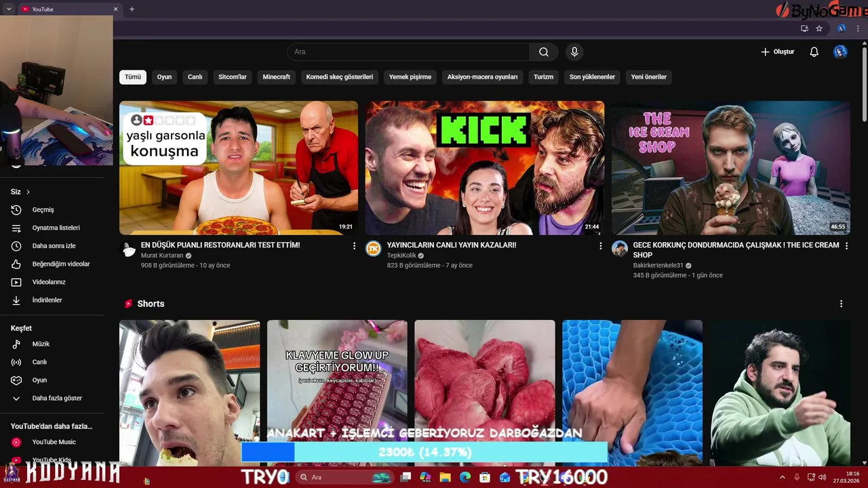The image size is (868, 488).
Task: Open File Explorer from taskbar
Action: pyautogui.click(x=445, y=477)
